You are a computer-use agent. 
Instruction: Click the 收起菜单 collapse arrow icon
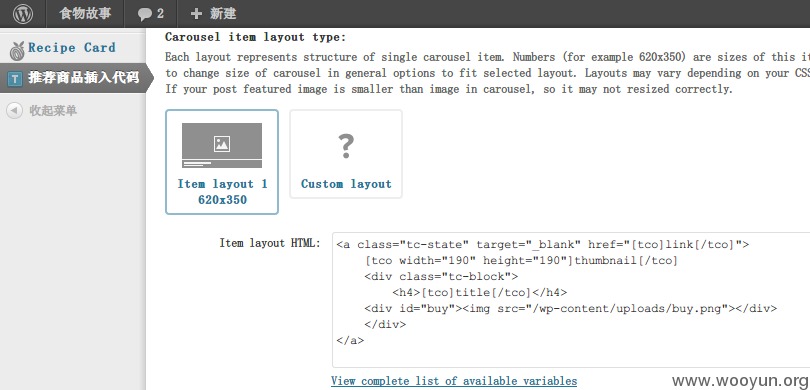(x=14, y=111)
